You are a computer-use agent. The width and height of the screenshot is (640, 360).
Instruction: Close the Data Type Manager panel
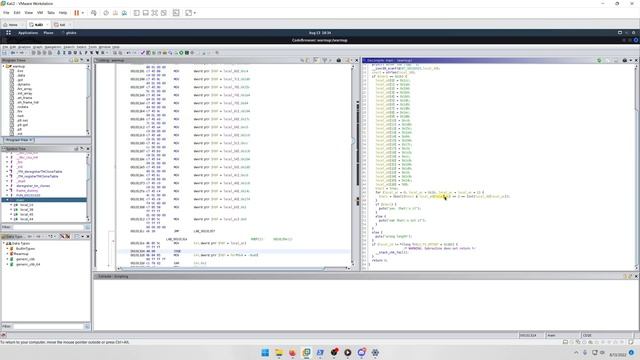click(x=88, y=236)
